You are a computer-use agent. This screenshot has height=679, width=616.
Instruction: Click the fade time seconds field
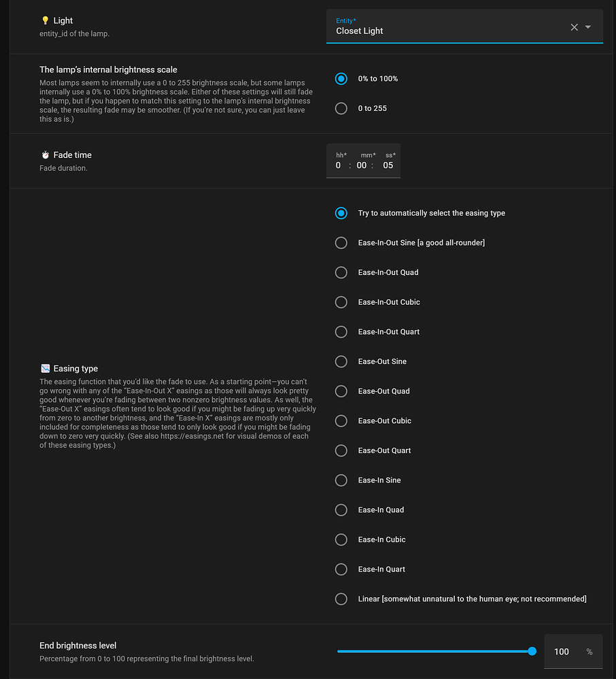[388, 165]
